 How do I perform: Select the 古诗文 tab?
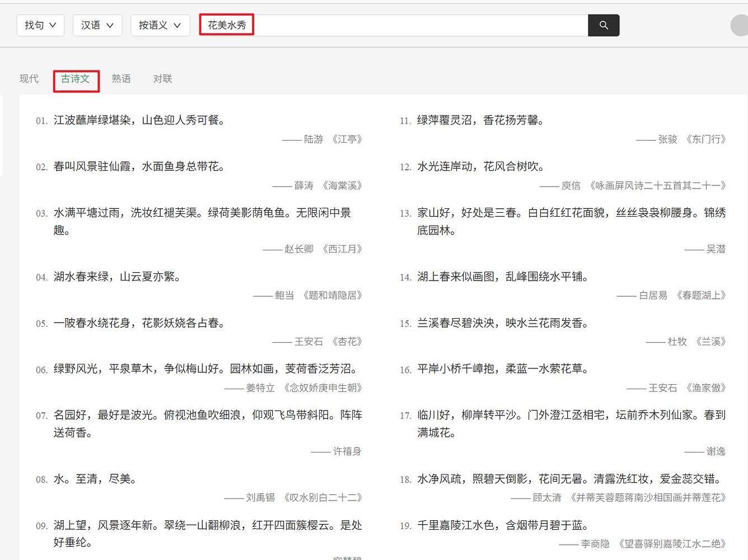click(76, 79)
